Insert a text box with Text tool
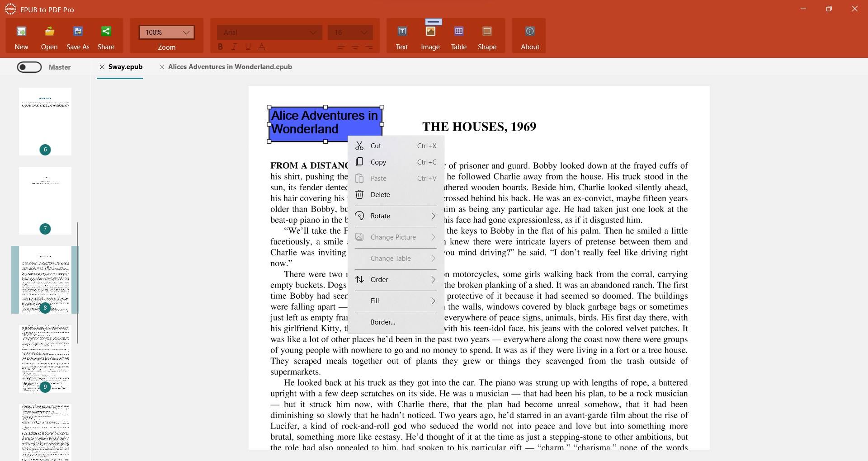The image size is (868, 461). point(402,31)
